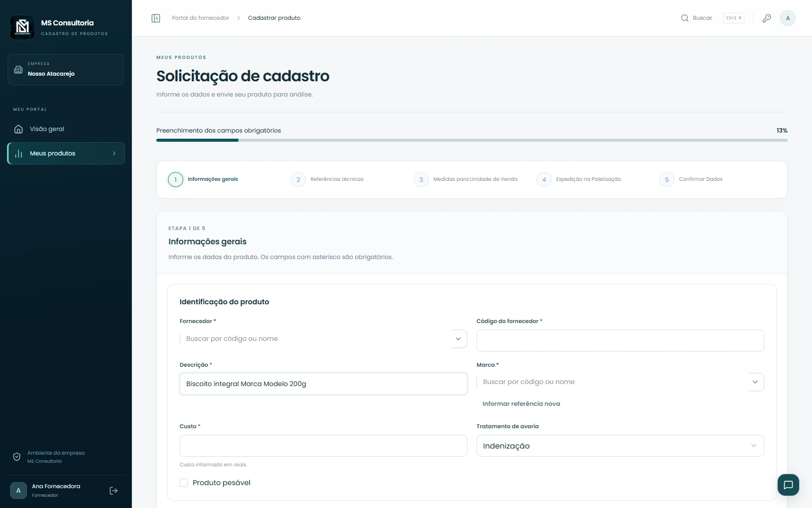This screenshot has width=812, height=508.
Task: Expand the Marca dropdown arrow
Action: click(x=755, y=382)
